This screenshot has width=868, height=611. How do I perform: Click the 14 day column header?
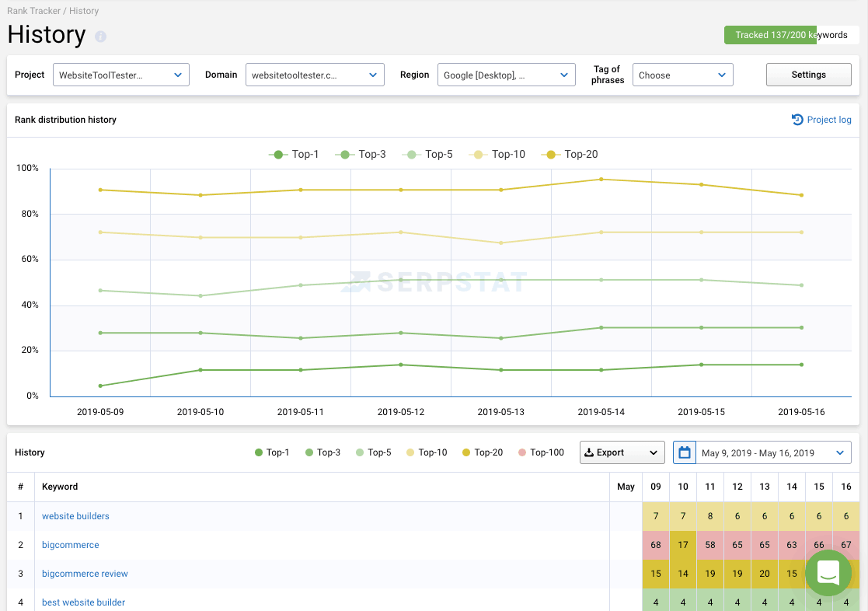tap(792, 487)
